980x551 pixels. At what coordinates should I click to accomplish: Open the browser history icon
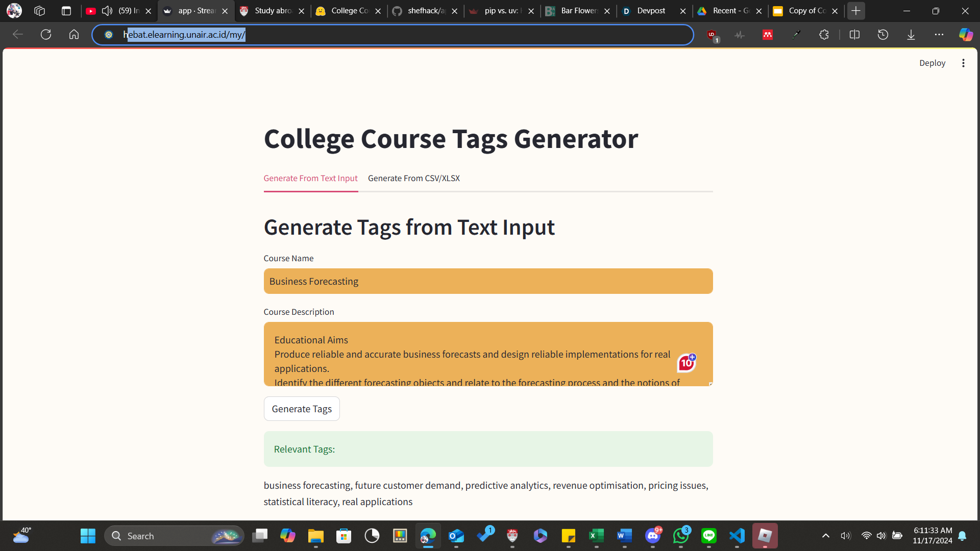(883, 35)
